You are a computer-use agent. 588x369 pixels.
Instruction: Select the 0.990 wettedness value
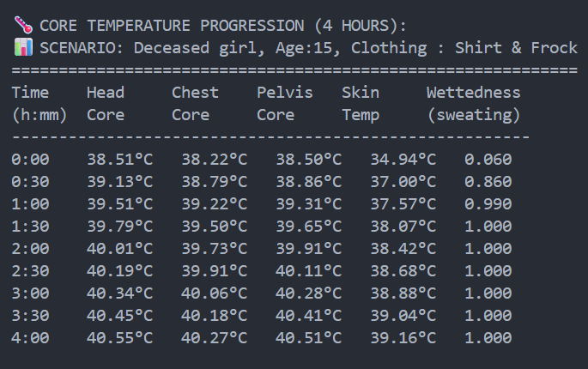[488, 204]
